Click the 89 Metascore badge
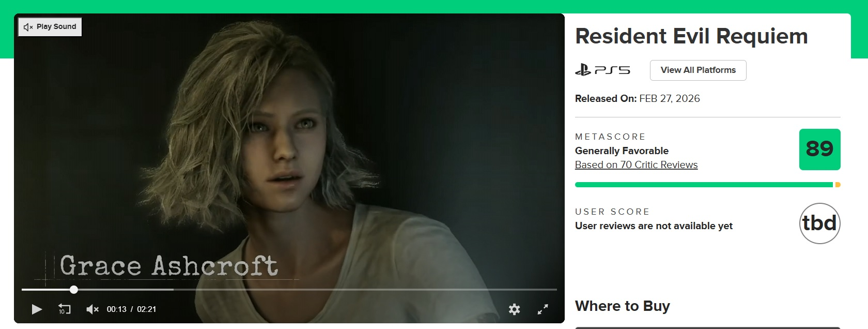The width and height of the screenshot is (868, 329). coord(819,149)
